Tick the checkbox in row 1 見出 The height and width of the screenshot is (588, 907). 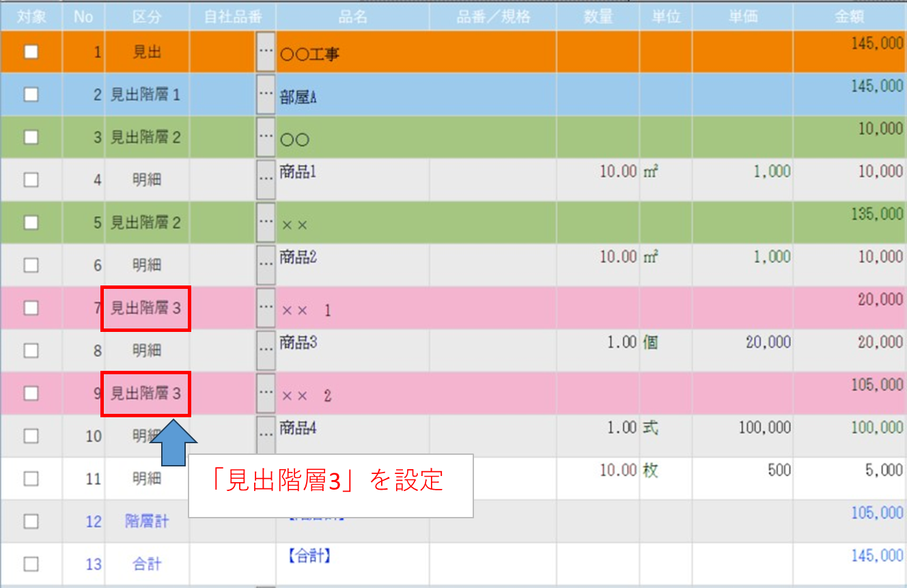[31, 52]
